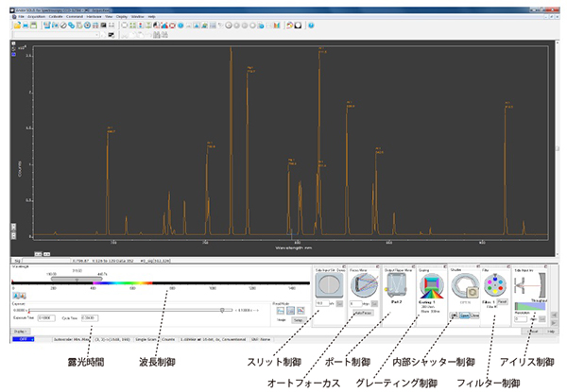
Task: Click the open folder toolbar icon
Action: coord(17,26)
